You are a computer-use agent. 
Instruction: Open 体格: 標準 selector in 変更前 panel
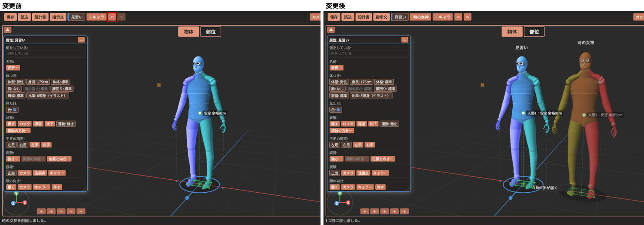click(61, 82)
